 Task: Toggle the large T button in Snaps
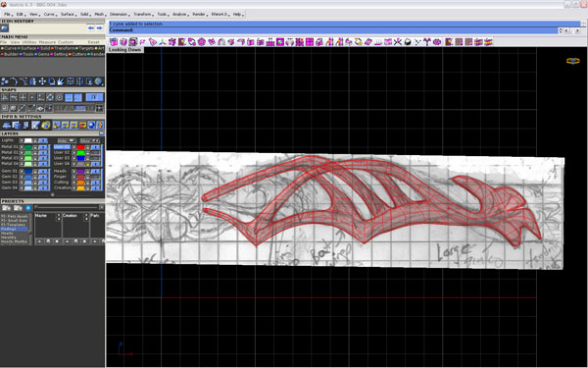[x=94, y=97]
